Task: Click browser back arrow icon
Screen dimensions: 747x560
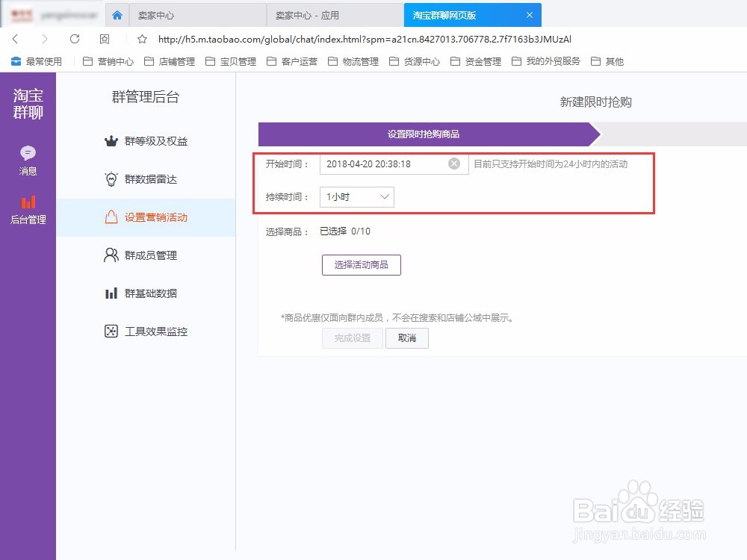Action: click(x=16, y=38)
